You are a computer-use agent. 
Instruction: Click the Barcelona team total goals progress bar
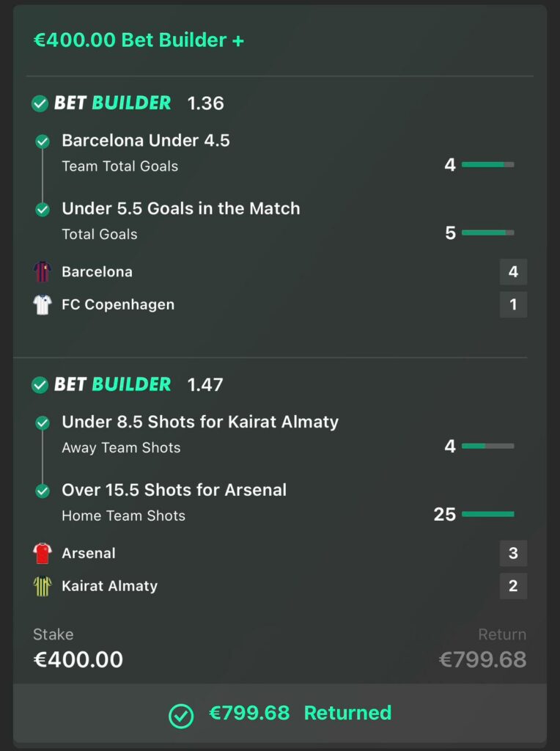[487, 165]
